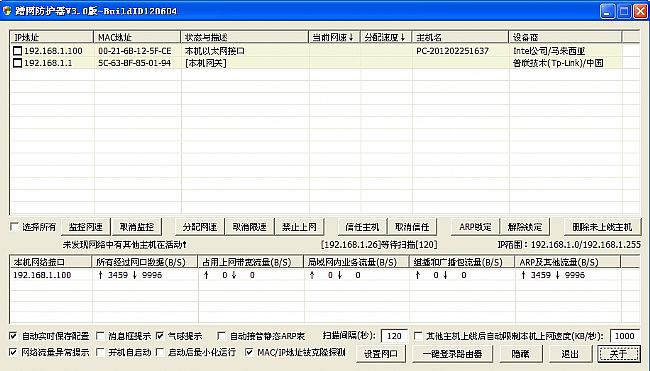Click the 组播和广播包流量(B/S) column header
Image resolution: width=650 pixels, height=371 pixels.
pyautogui.click(x=462, y=262)
